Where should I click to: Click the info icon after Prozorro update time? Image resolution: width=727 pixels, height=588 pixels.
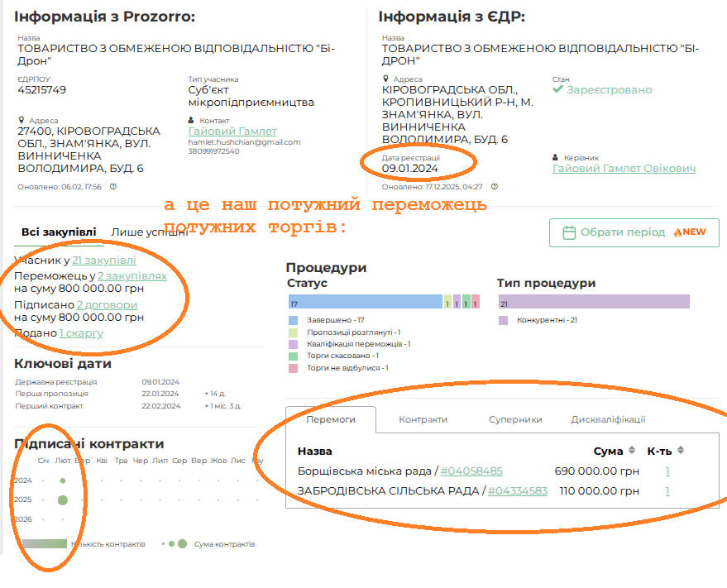point(112,187)
